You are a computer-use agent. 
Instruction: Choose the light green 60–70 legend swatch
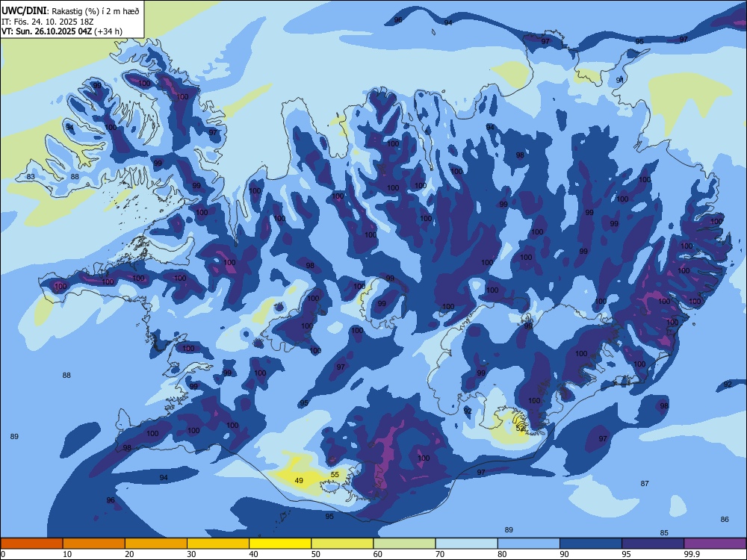coord(404,544)
